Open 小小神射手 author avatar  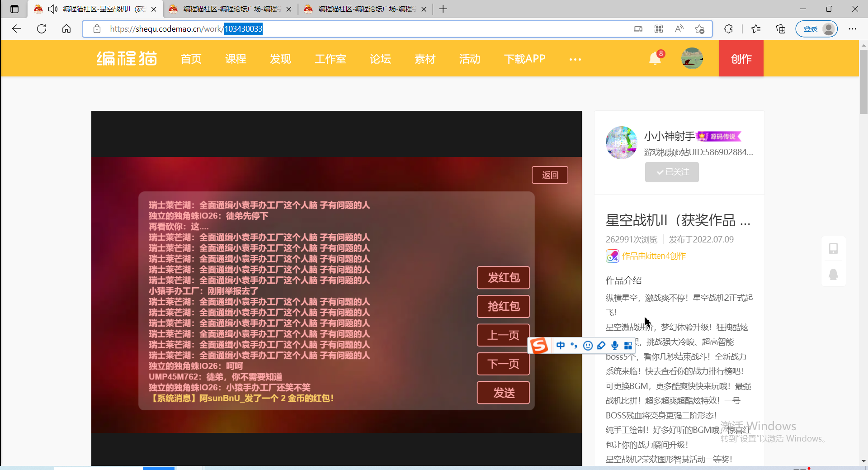click(622, 142)
